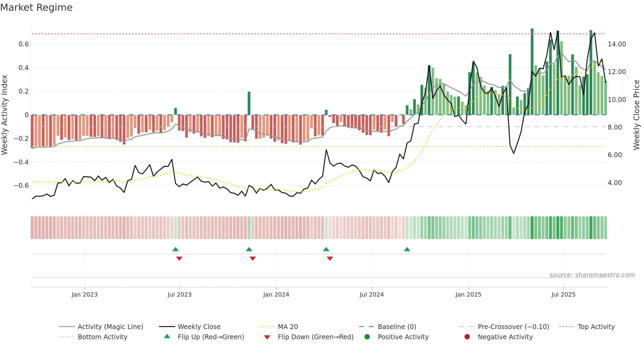Click the small green activity bar near Jul 2023
644x362 pixels.
click(175, 111)
